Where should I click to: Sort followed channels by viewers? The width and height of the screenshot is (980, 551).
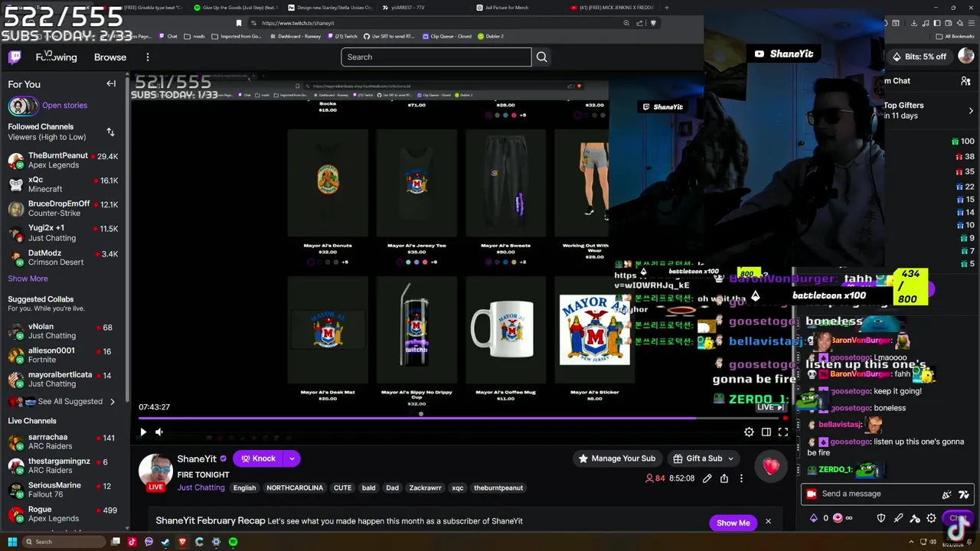tap(110, 132)
